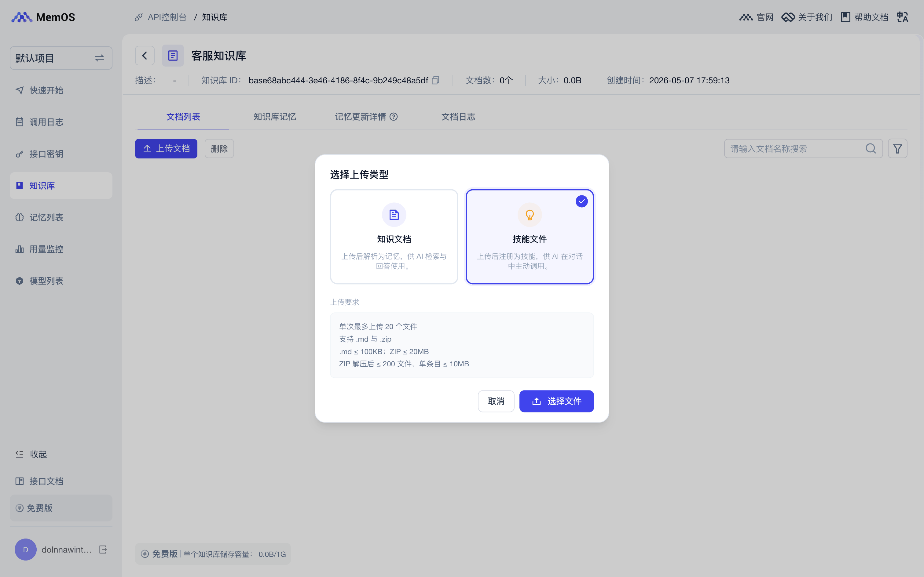This screenshot has height=577, width=924.
Task: Switch language with translate icon
Action: pos(903,17)
